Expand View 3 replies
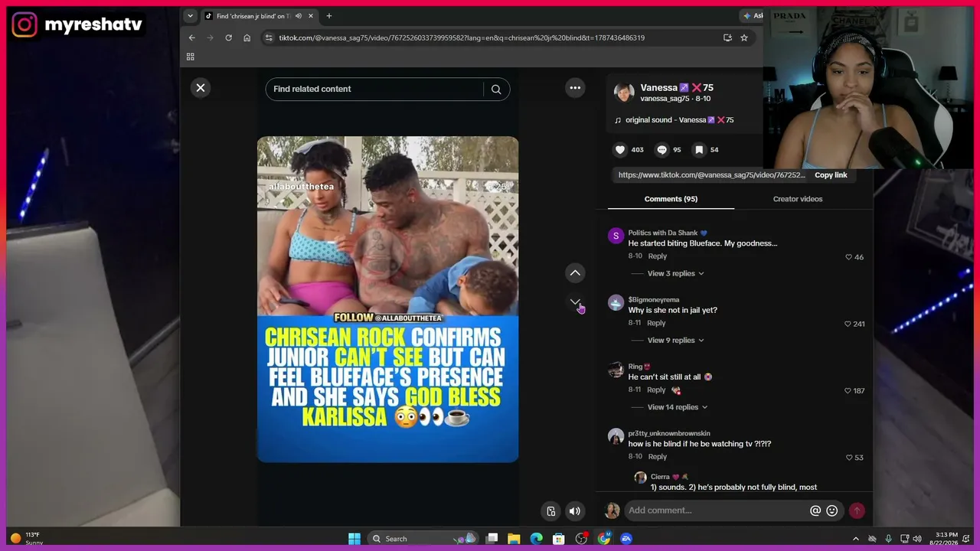Viewport: 980px width, 551px height. (x=676, y=273)
